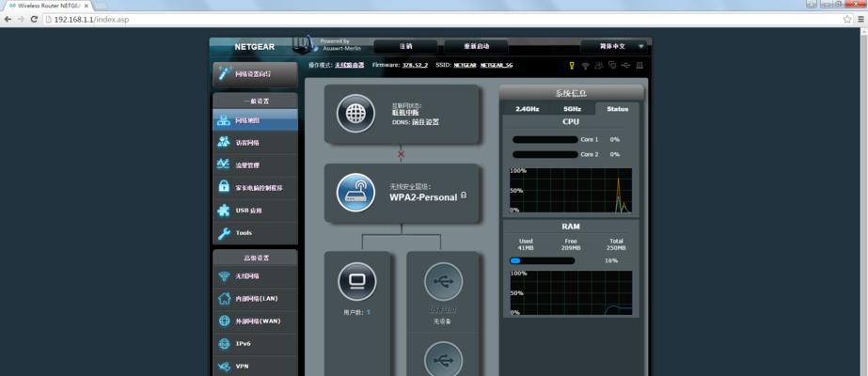Click the WPA2-Personal lock icon

point(464,196)
